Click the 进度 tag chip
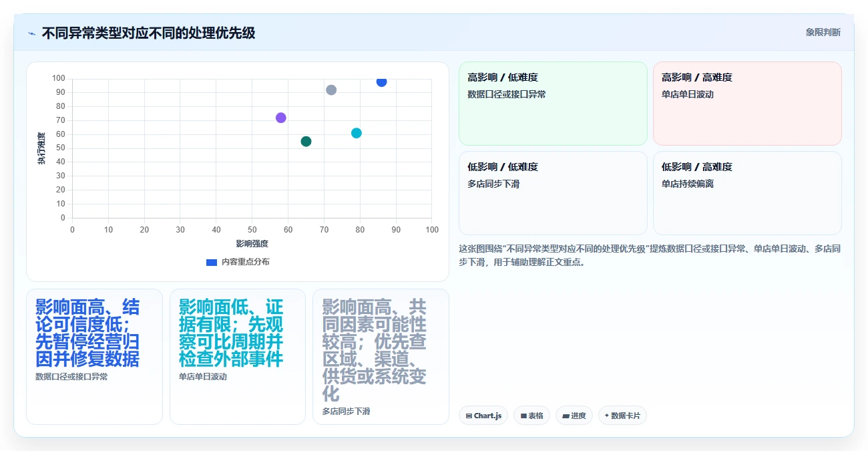The height and width of the screenshot is (451, 868). point(574,416)
